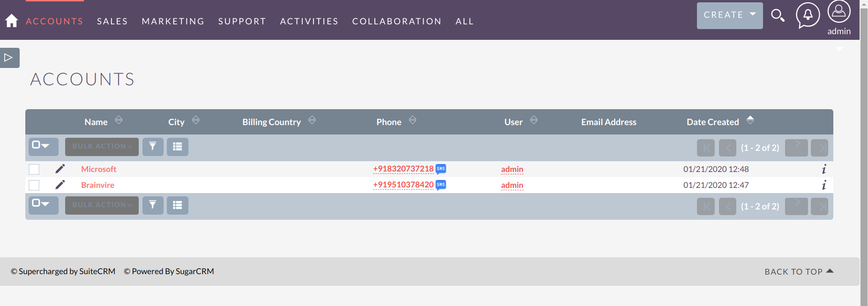
Task: Open the top select-all checkbox dropdown
Action: (x=43, y=146)
